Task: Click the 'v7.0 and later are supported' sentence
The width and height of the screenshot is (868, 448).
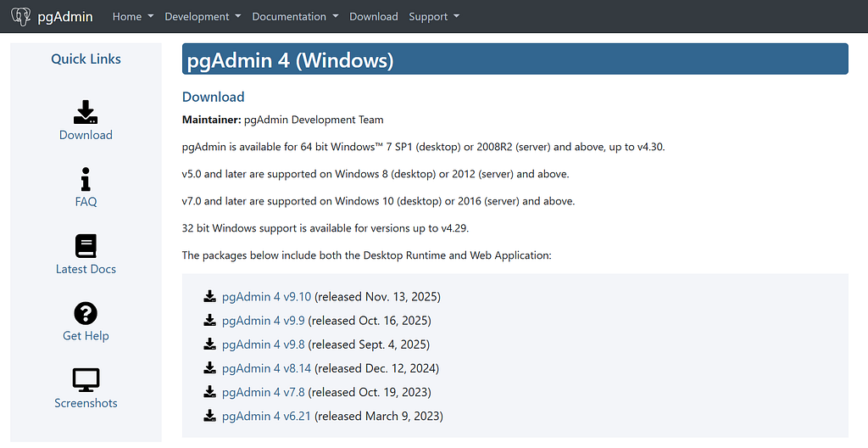Action: (x=379, y=201)
